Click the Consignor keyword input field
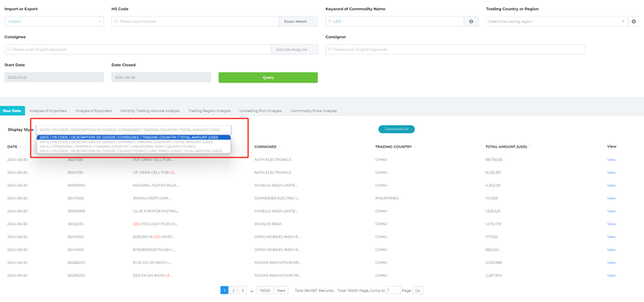 tap(455, 50)
